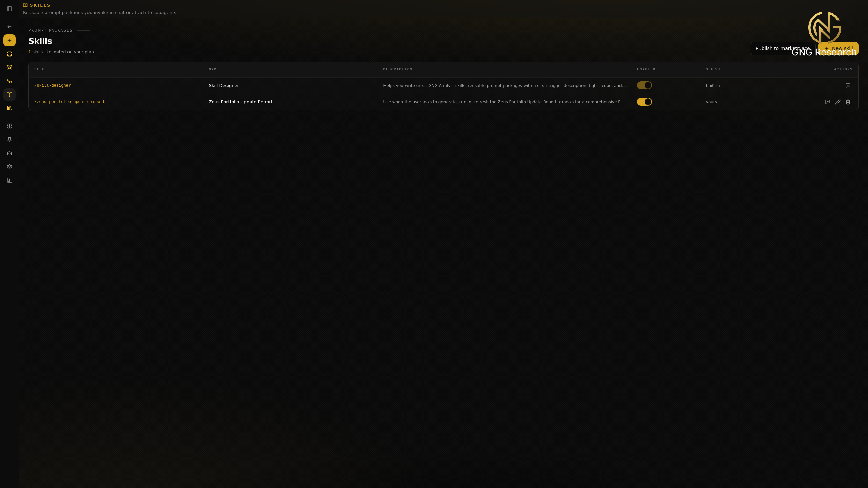Click the yours source cell
This screenshot has width=868, height=488.
[711, 102]
